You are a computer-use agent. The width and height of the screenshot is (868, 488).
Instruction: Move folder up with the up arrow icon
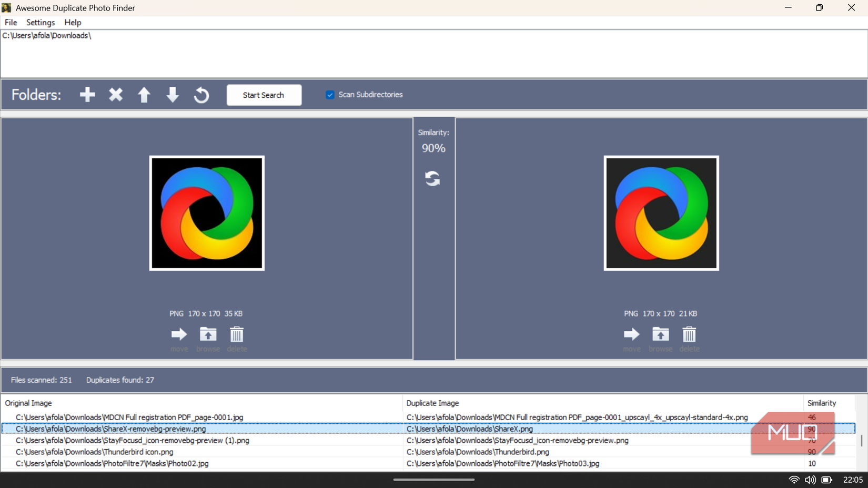(x=144, y=95)
